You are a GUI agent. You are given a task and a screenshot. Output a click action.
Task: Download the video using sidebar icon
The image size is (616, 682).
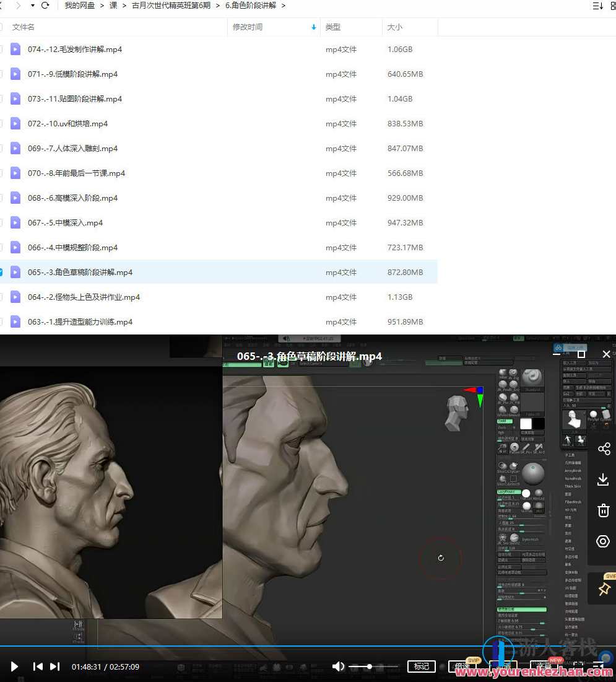[x=603, y=479]
